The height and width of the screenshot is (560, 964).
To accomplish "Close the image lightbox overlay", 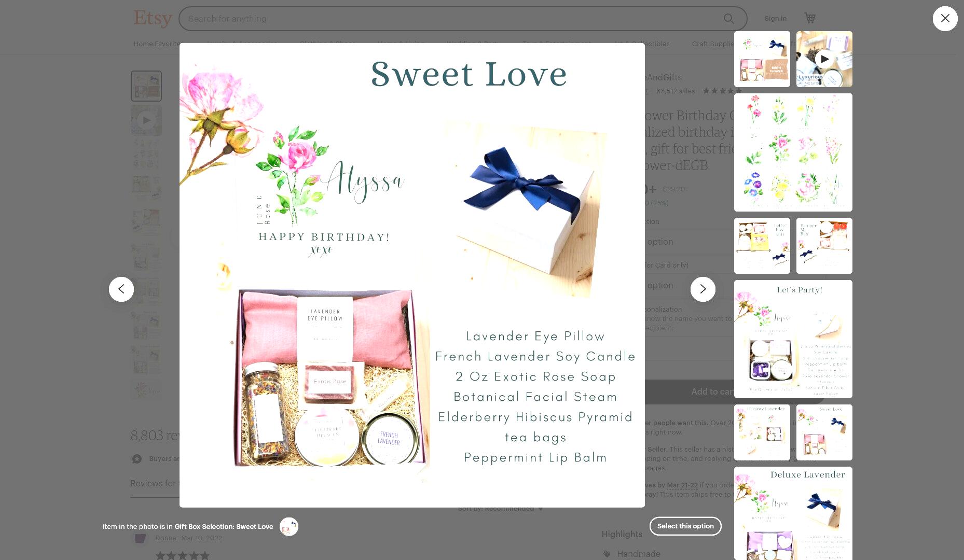I will 945,19.
